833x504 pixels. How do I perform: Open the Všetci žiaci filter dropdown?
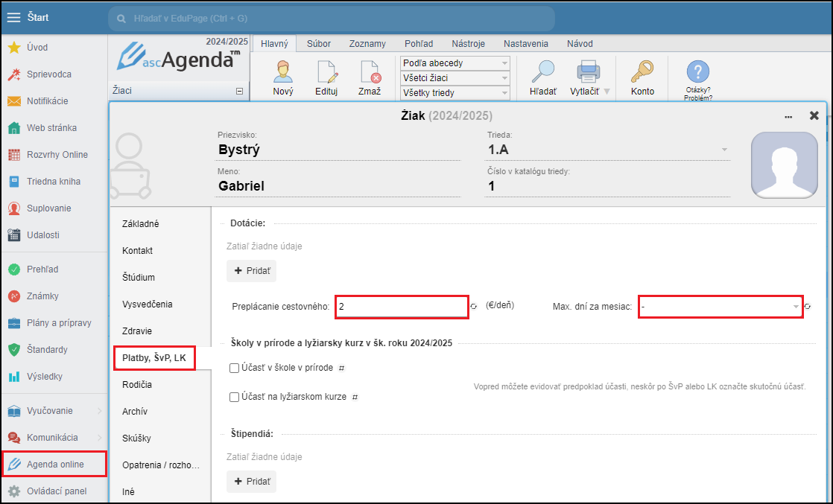(454, 78)
